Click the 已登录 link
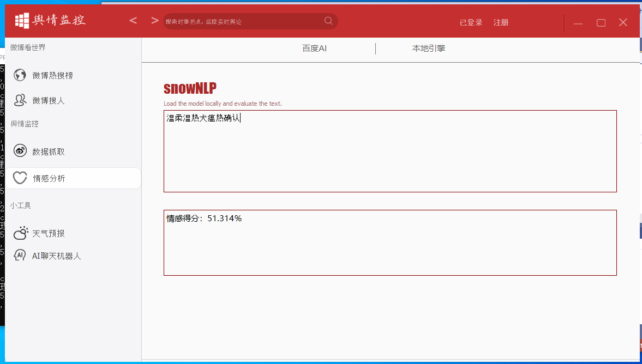This screenshot has width=642, height=364. point(471,22)
